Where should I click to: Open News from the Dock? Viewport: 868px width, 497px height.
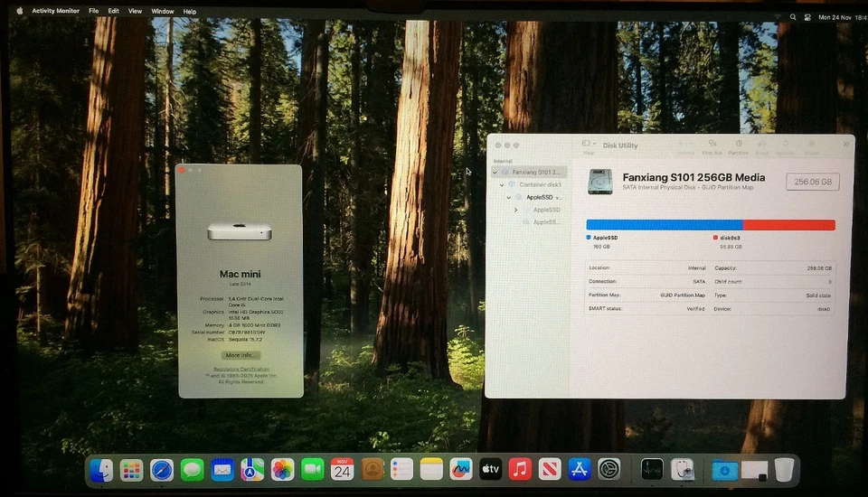tap(550, 471)
